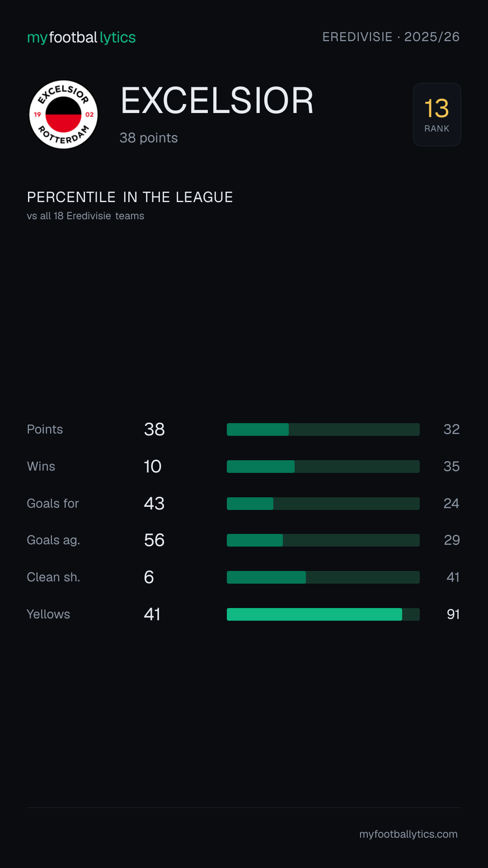Viewport: 488px width, 868px height.
Task: Select the Goals ag. value 56
Action: pos(154,540)
